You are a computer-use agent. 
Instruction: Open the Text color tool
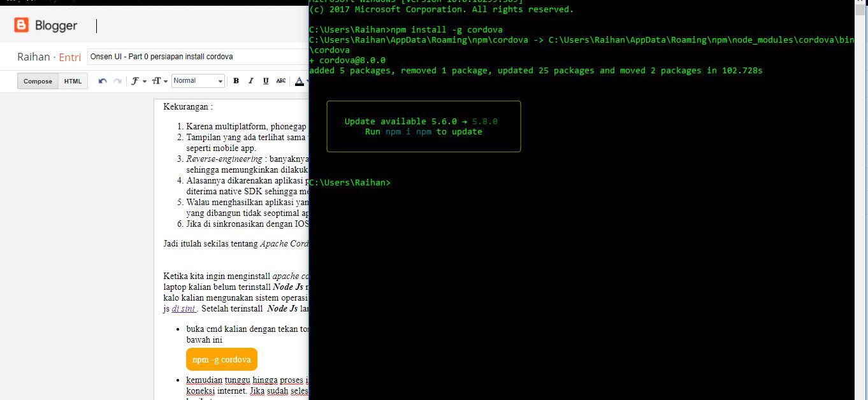tap(300, 80)
